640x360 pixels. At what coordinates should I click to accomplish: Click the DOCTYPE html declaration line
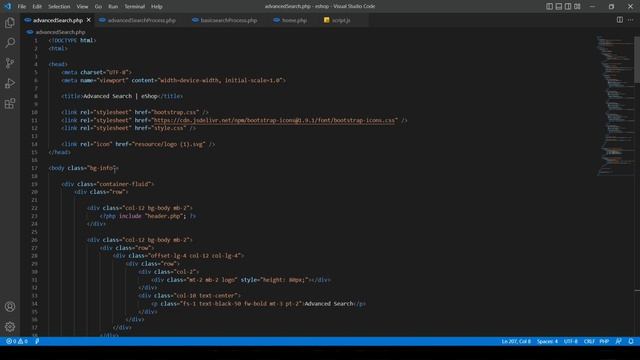point(72,40)
